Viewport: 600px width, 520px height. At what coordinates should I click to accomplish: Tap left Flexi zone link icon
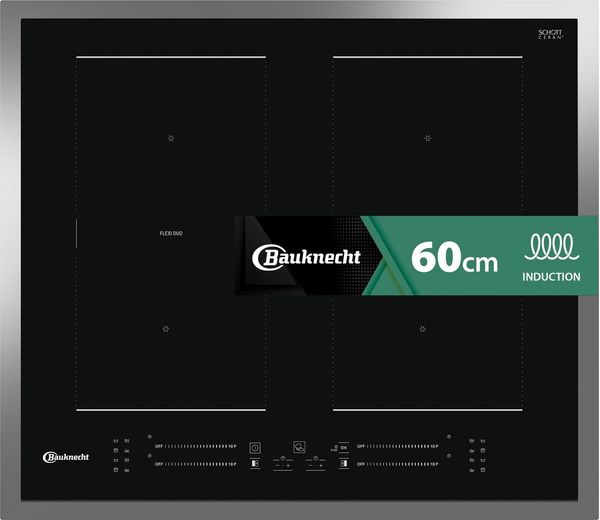point(255,463)
